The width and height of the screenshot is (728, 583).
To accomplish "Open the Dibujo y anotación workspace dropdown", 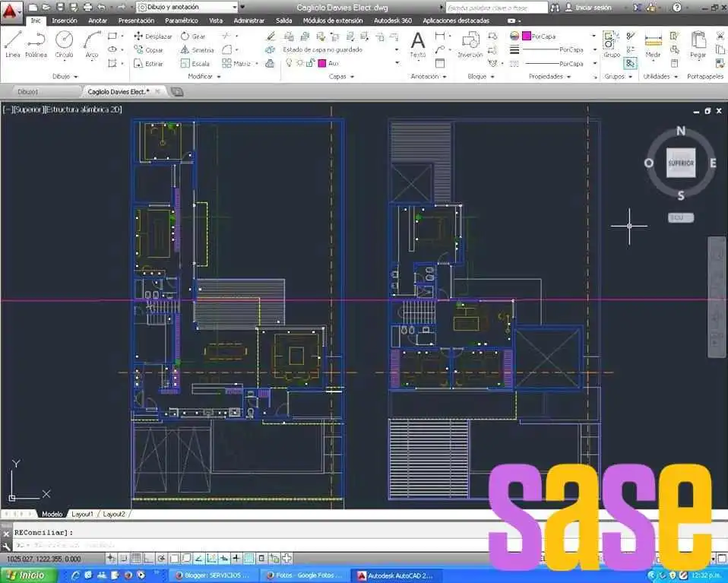I will click(188, 7).
